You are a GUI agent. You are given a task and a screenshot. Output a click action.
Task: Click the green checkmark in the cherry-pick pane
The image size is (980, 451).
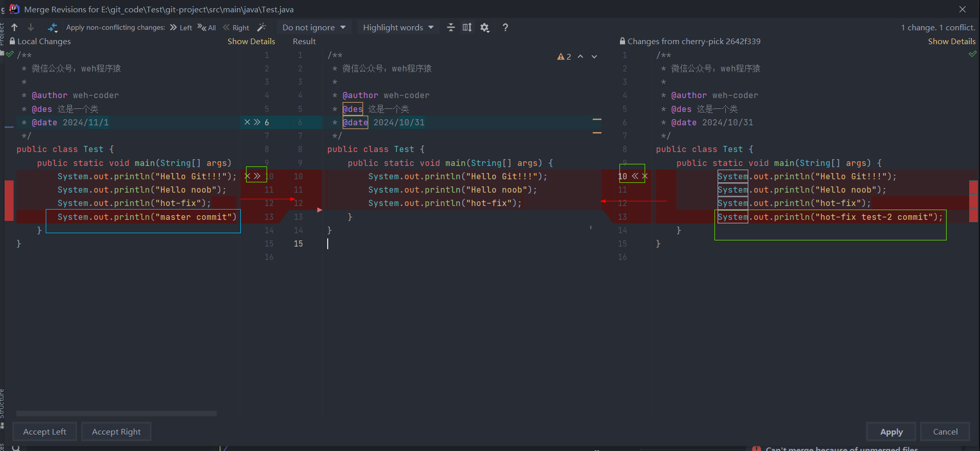pyautogui.click(x=972, y=54)
